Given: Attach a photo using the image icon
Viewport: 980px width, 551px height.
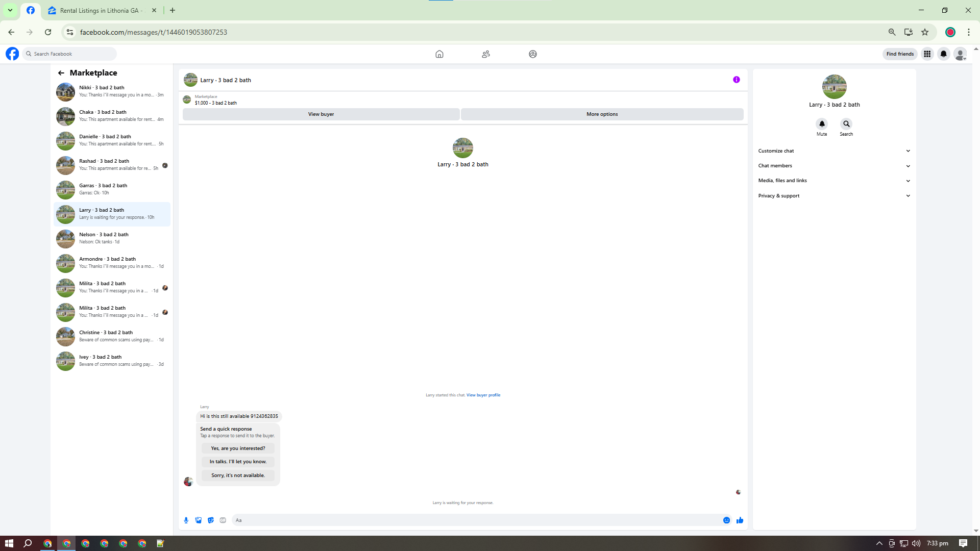Looking at the screenshot, I should click(x=199, y=520).
